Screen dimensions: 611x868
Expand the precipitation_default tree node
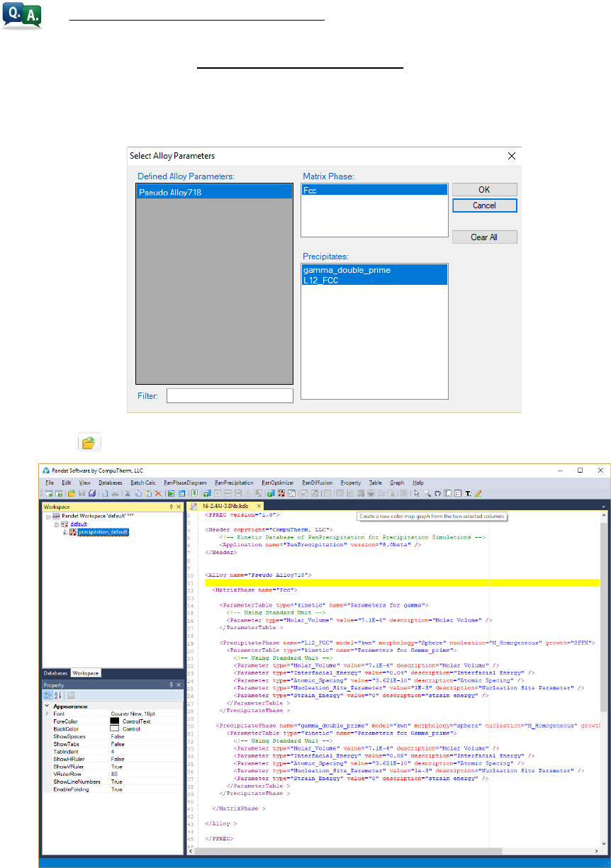(65, 531)
